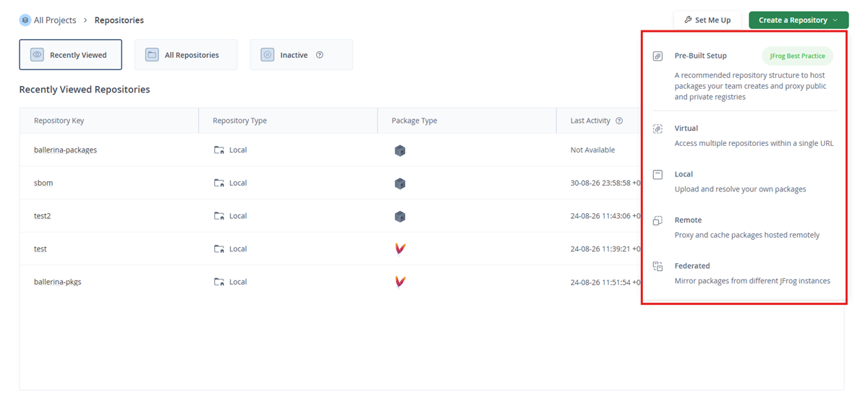Click the 30-08-26 23:58:58 activity timestamp
This screenshot has height=404, width=868.
tap(605, 183)
